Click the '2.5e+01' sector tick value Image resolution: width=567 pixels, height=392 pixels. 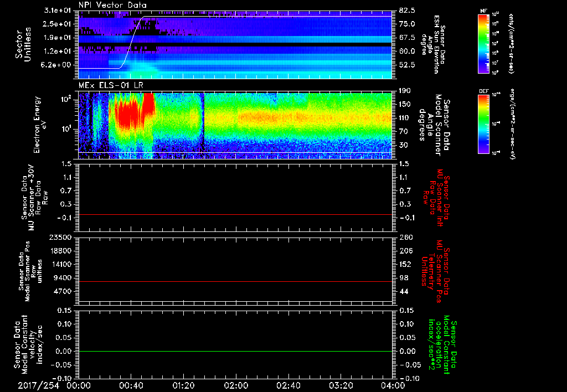(x=56, y=24)
